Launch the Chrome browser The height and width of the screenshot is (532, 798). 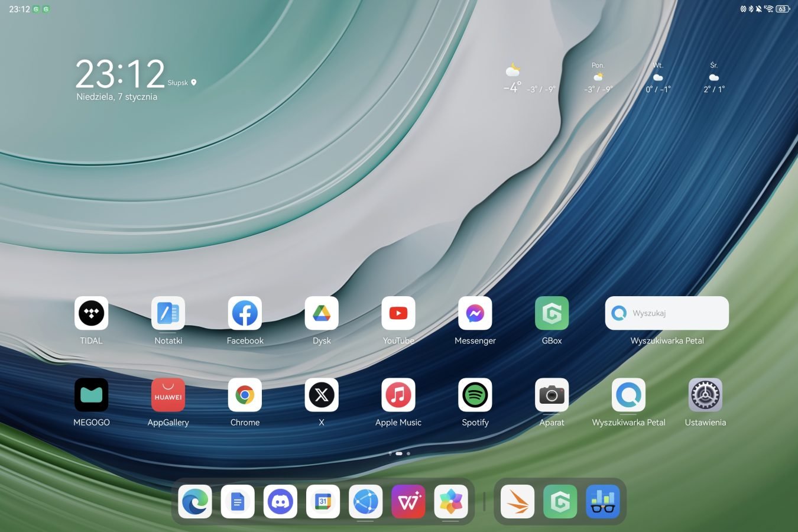(x=245, y=395)
